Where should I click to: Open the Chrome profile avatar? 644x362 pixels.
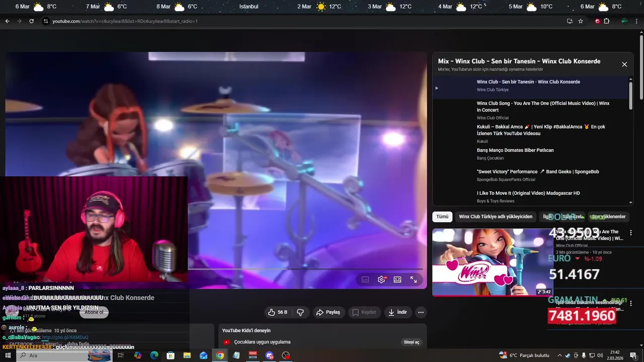(x=624, y=21)
